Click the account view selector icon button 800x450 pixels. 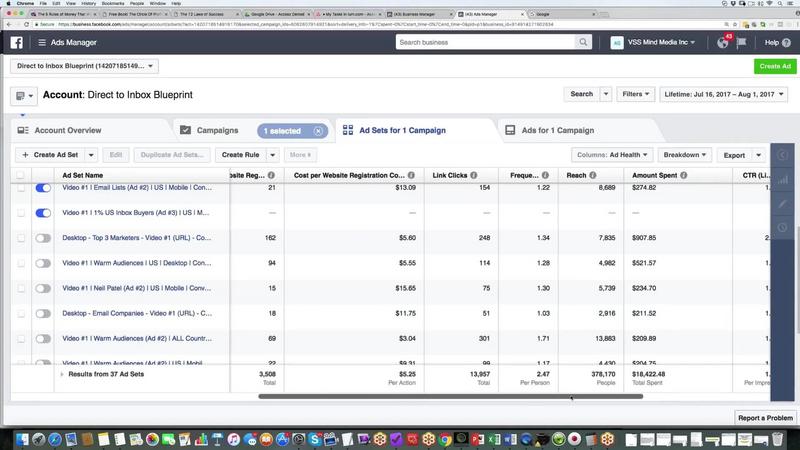(24, 95)
